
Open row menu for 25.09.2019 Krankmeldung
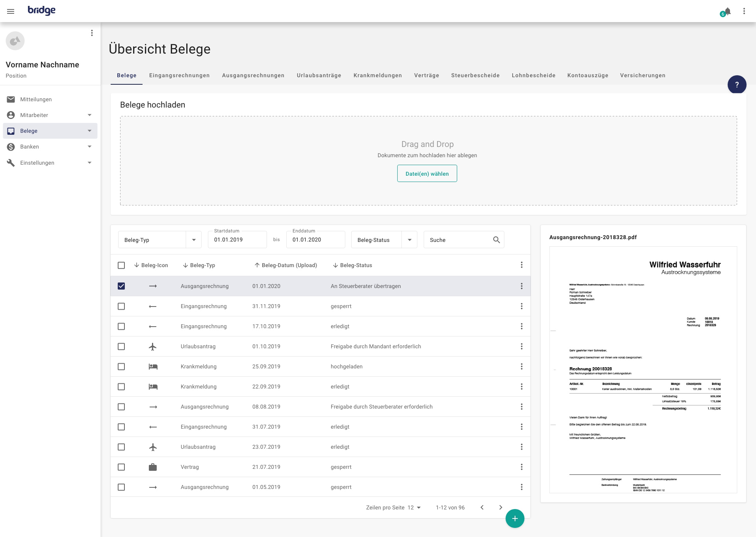[x=521, y=366]
